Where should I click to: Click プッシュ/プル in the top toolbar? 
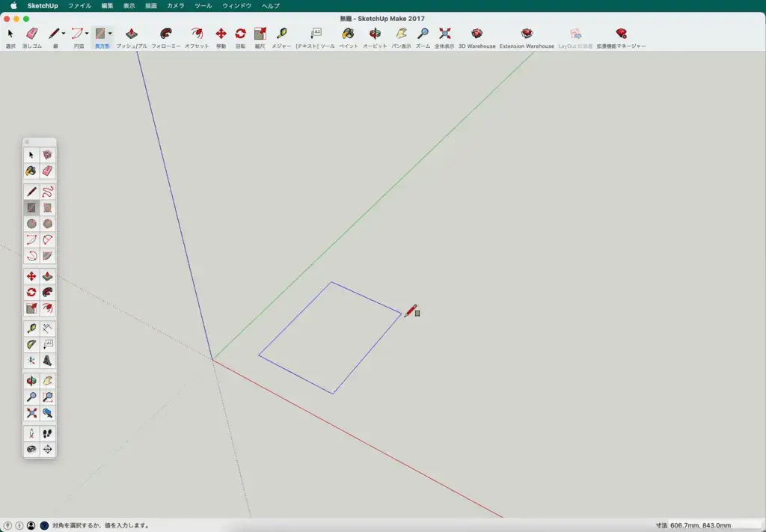pyautogui.click(x=132, y=38)
